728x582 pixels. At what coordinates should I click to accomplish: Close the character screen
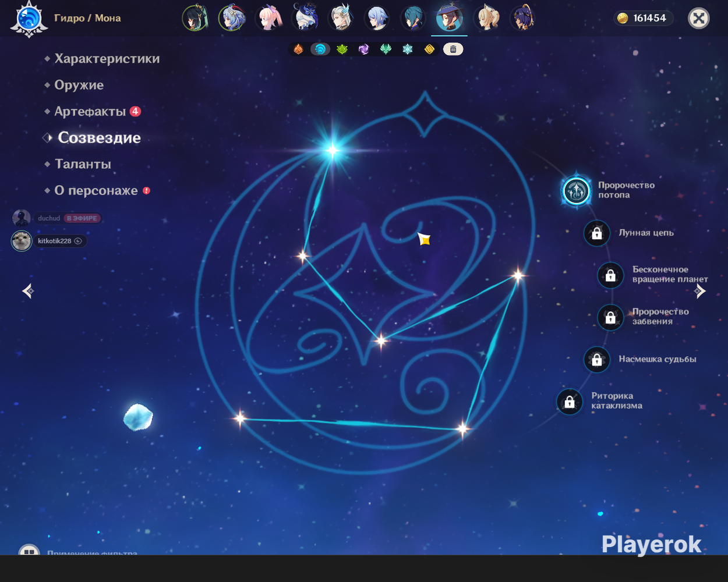698,19
